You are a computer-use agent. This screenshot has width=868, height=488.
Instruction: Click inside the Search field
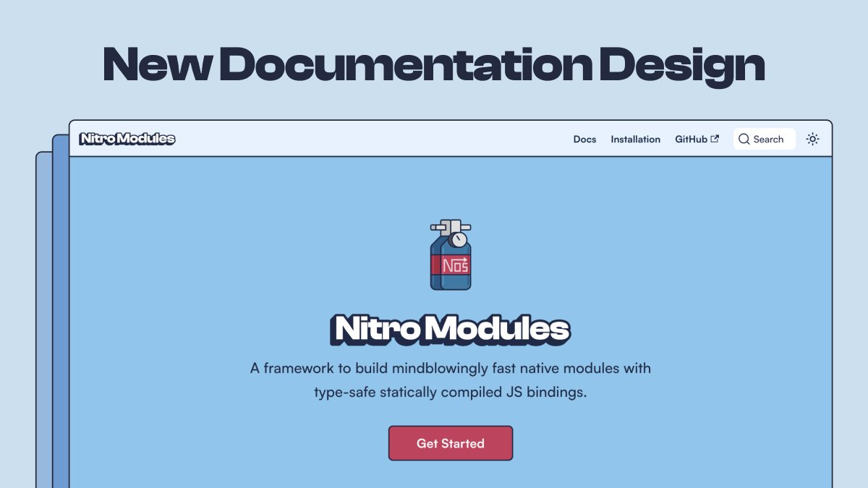pyautogui.click(x=765, y=139)
